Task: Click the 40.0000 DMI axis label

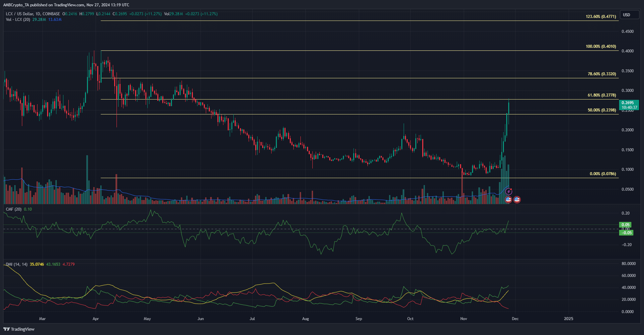Action: (x=628, y=288)
